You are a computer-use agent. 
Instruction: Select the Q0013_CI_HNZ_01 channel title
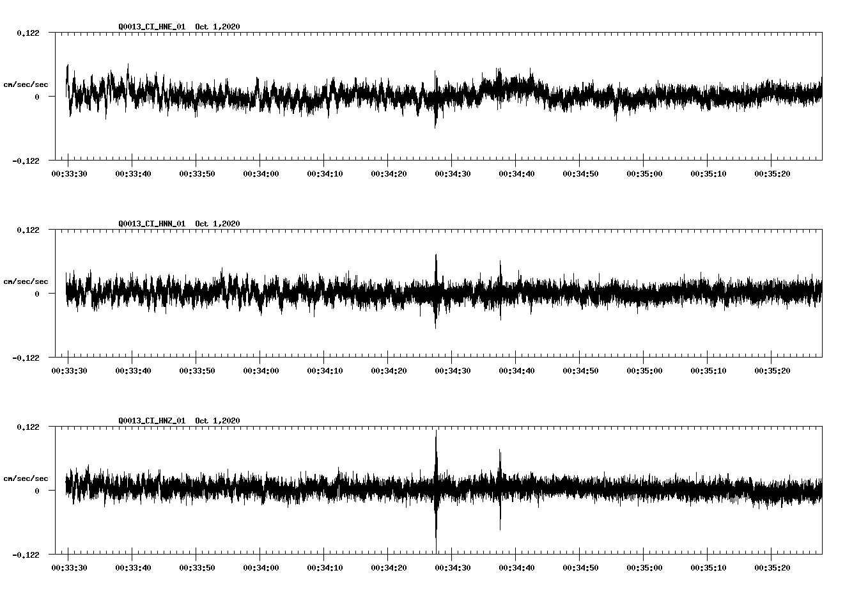(151, 420)
